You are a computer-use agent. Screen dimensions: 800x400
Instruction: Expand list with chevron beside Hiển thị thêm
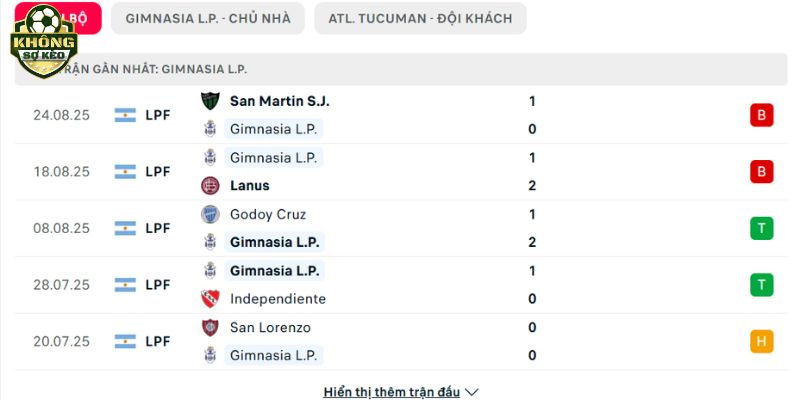pos(472,392)
